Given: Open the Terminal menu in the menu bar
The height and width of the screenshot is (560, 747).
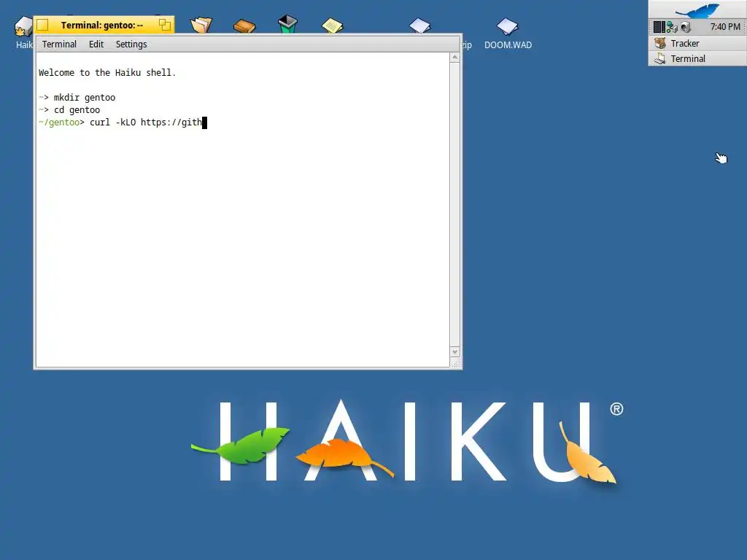Looking at the screenshot, I should (59, 44).
